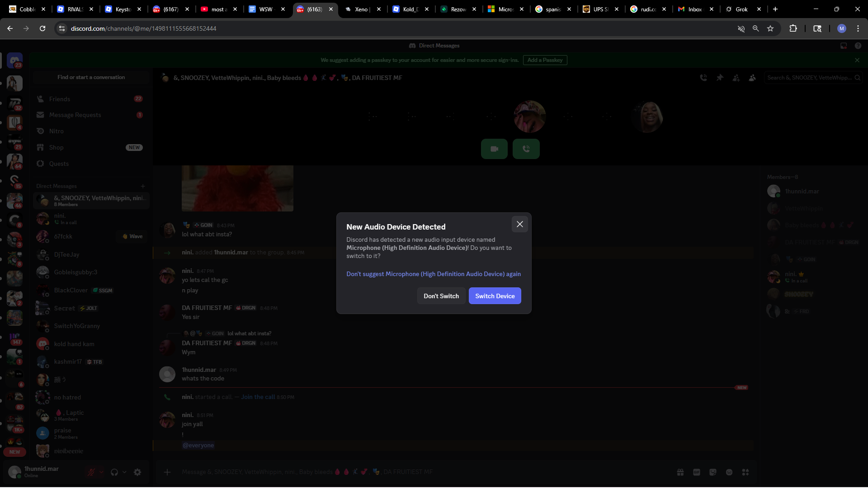
Task: Open the GIF picker
Action: coord(697,472)
